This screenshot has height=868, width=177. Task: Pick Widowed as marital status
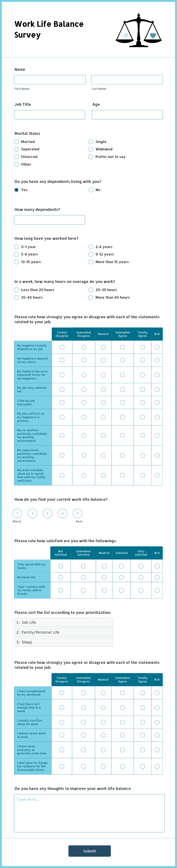tap(91, 149)
